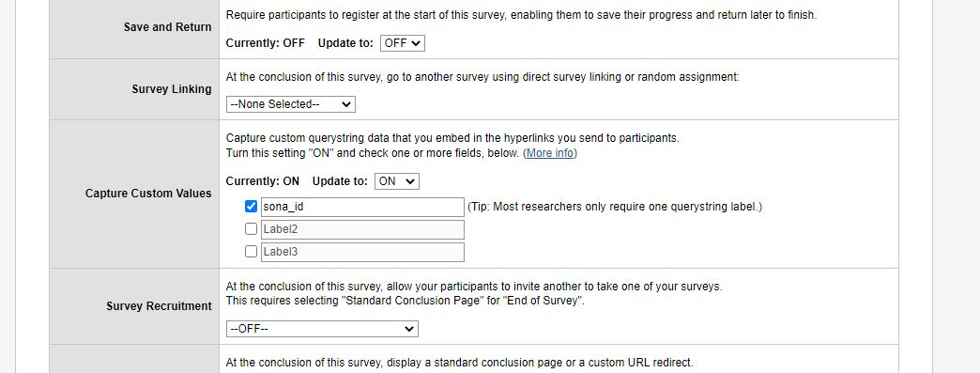Expand the Survey Recruitment OFF dropdown
980x373 pixels.
pyautogui.click(x=322, y=329)
